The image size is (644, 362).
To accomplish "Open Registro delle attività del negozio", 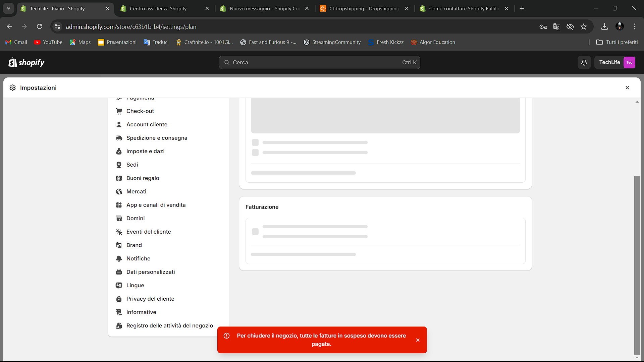I will tap(169, 326).
